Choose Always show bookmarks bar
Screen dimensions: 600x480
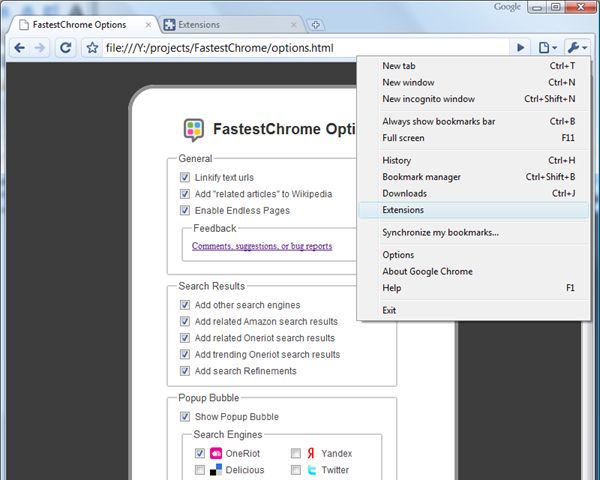tap(474, 121)
